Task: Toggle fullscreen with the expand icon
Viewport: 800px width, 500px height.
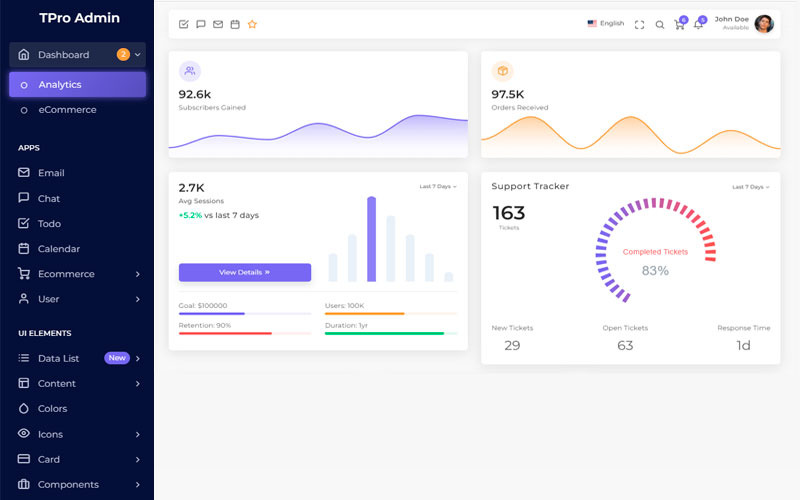Action: (x=640, y=24)
